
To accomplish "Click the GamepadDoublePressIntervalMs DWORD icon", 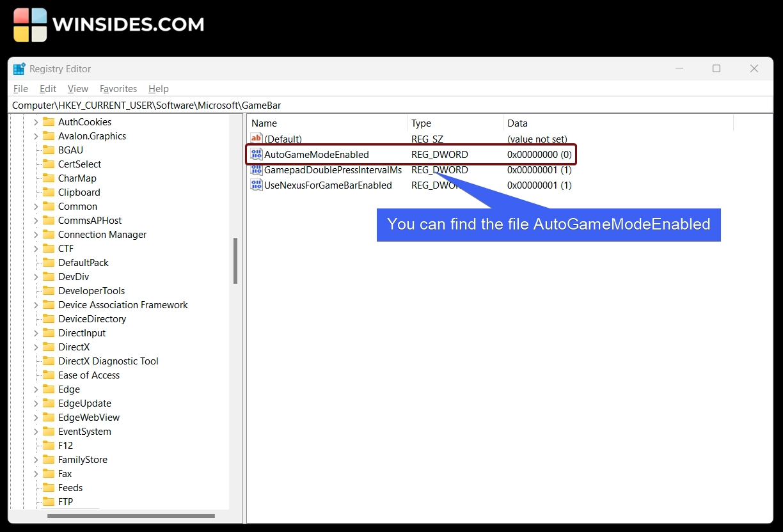I will [257, 169].
